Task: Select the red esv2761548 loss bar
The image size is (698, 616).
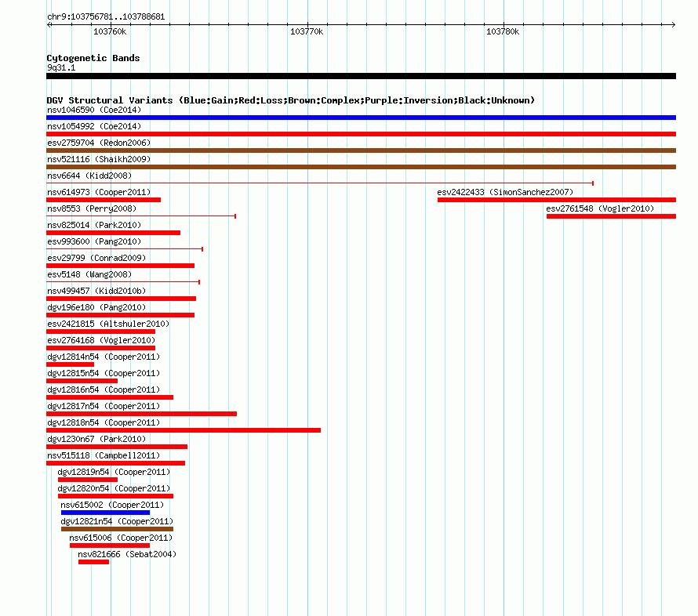Action: pyautogui.click(x=611, y=216)
